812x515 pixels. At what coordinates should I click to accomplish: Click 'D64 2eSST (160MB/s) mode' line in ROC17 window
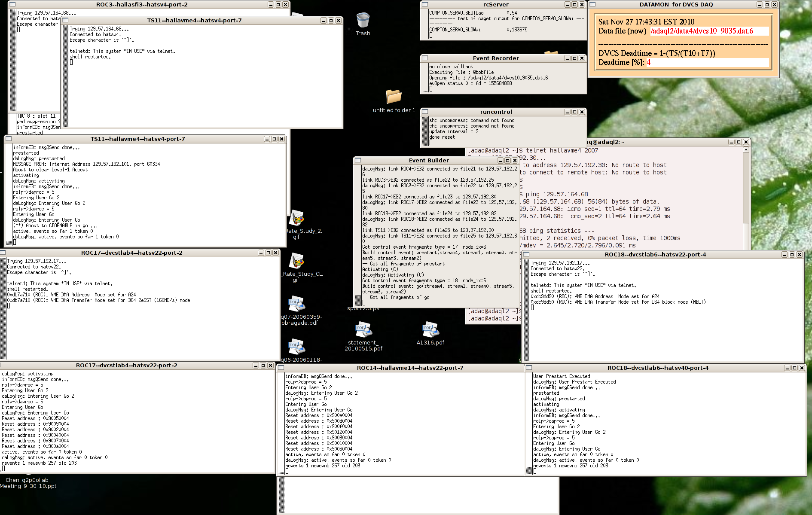pyautogui.click(x=98, y=300)
